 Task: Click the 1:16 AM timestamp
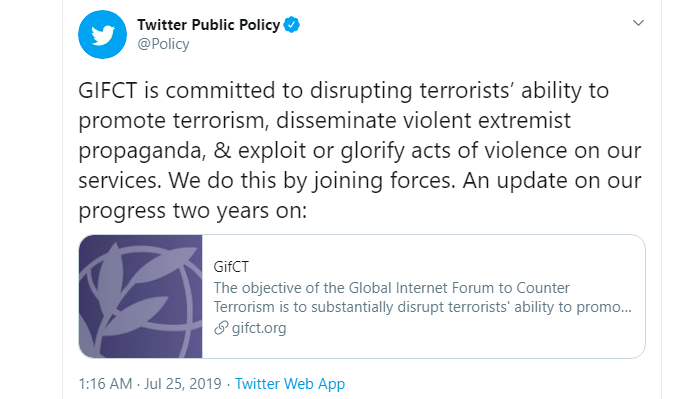click(105, 384)
